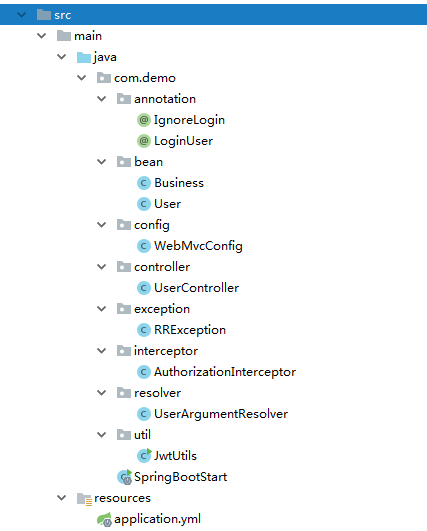Click the SpringBootStart application icon

click(124, 477)
